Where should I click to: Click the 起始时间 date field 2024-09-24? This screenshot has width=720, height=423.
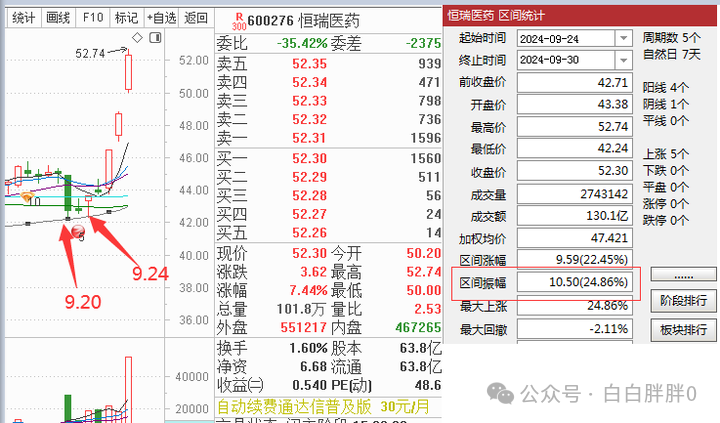[566, 39]
